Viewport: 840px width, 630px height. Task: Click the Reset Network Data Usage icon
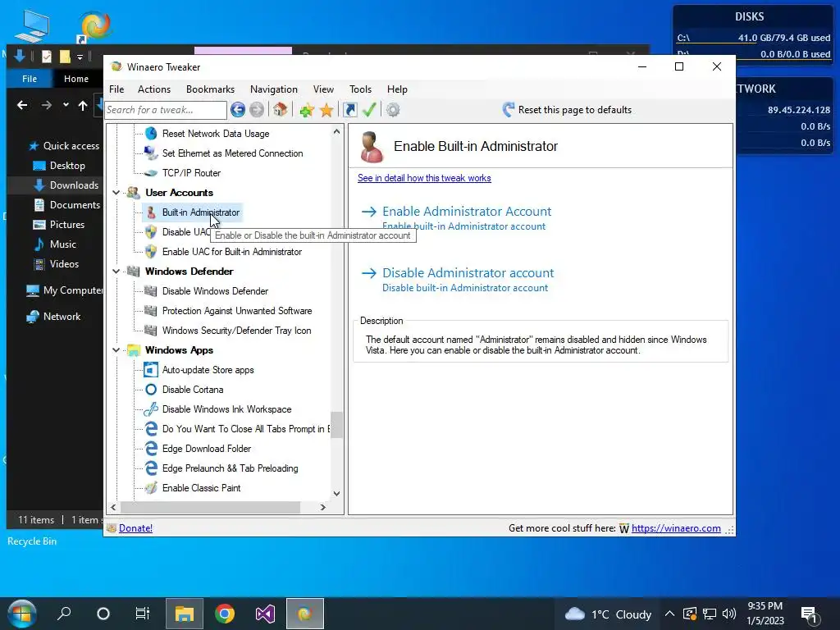(151, 134)
